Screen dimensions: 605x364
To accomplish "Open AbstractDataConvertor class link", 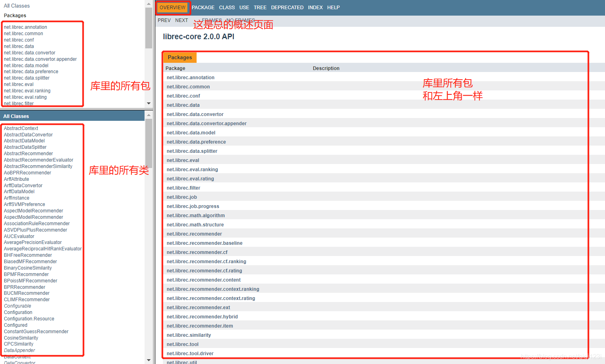I will (x=28, y=135).
